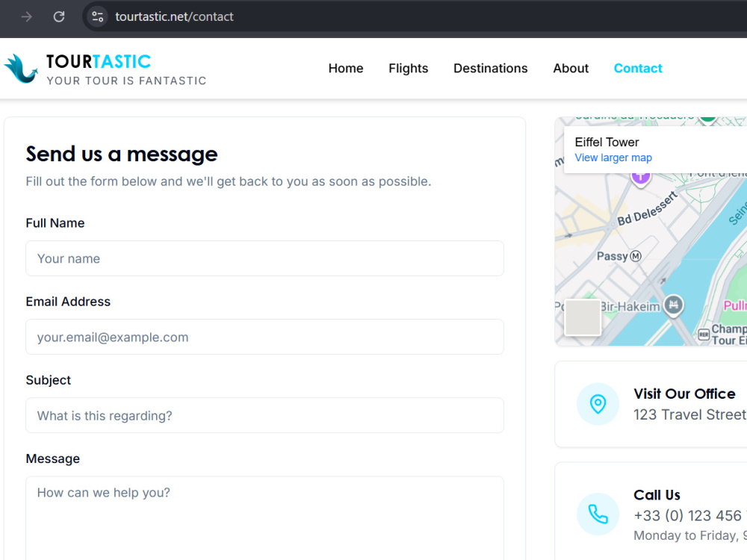Click the Bd Delessert street label on map
The height and width of the screenshot is (560, 747).
coord(648,208)
